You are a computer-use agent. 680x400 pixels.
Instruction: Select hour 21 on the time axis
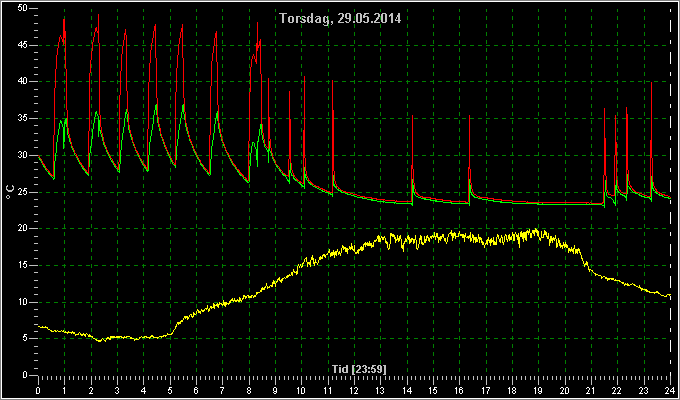(591, 391)
